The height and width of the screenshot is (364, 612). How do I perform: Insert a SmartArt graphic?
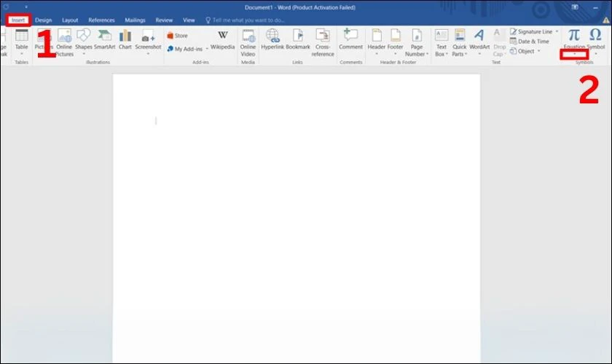click(x=105, y=40)
